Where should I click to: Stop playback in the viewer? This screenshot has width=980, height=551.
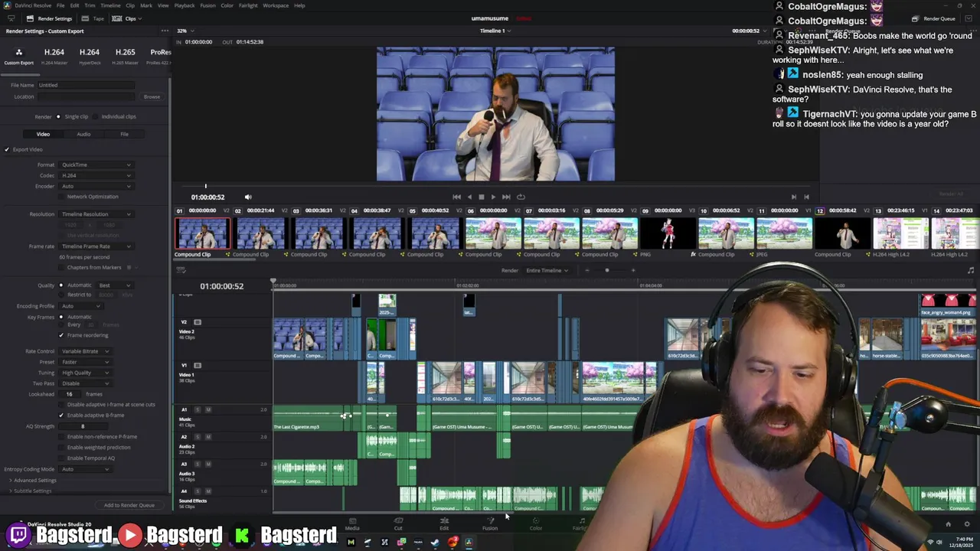click(481, 197)
